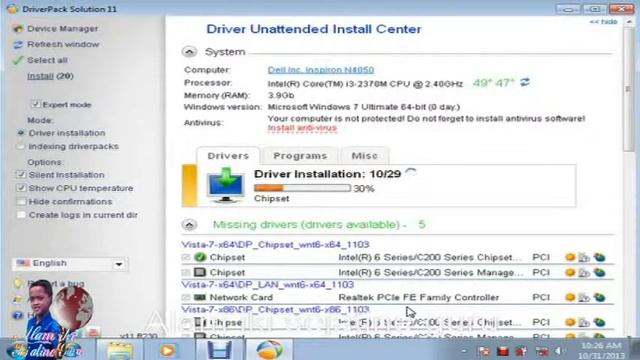The image size is (640, 360).
Task: Click globe icon on Series Manage... Chipset row
Action: (x=599, y=273)
